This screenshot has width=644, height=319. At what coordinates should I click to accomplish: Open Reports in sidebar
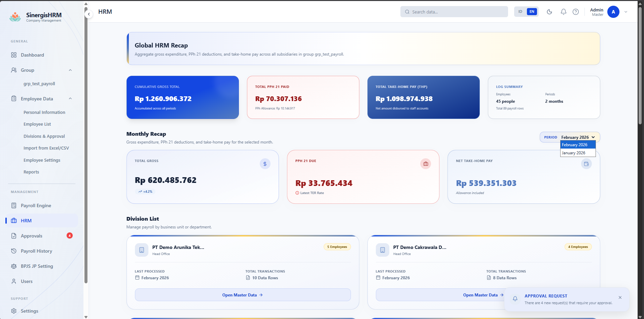click(x=31, y=172)
